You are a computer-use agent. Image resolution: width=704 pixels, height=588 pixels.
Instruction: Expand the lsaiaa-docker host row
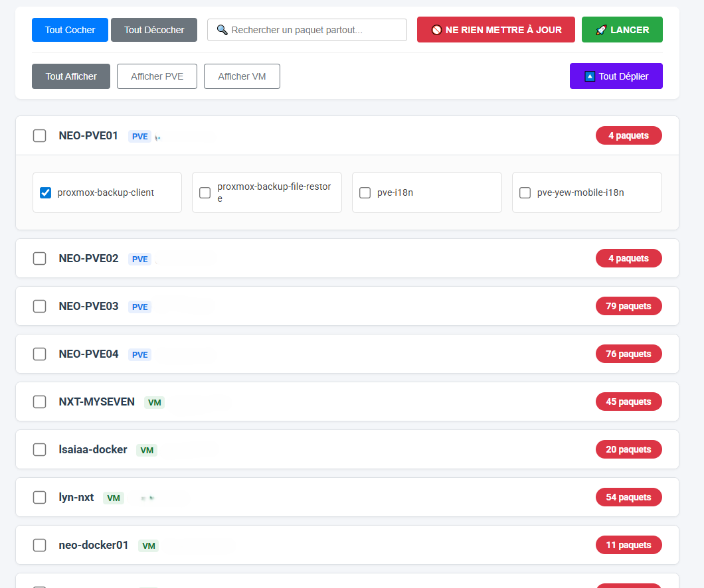332,449
